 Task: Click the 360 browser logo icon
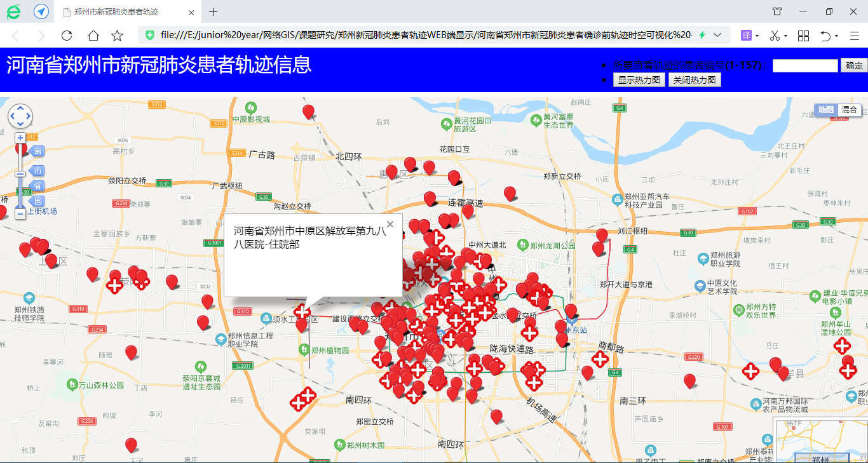[x=14, y=11]
